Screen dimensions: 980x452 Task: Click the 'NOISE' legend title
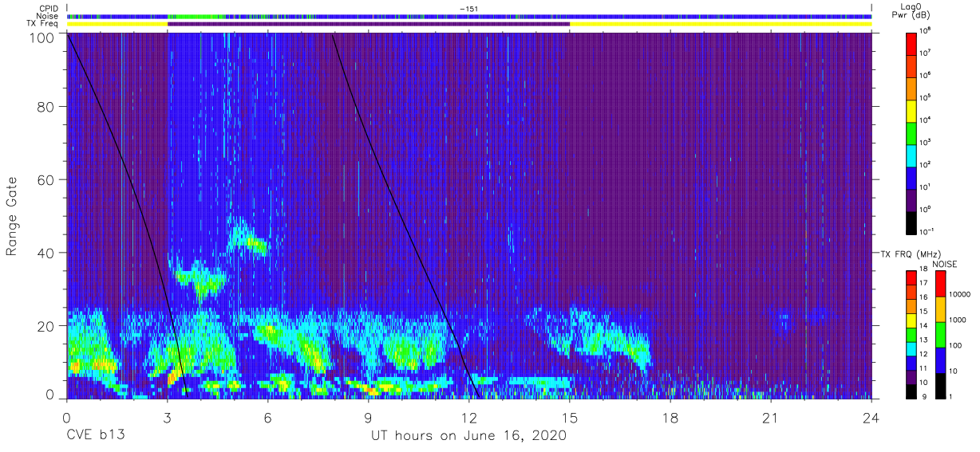946,263
